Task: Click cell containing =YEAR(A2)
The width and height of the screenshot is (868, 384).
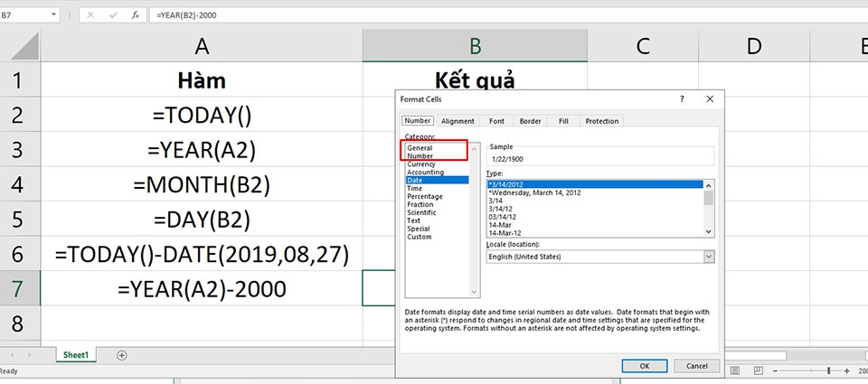Action: pos(202,150)
